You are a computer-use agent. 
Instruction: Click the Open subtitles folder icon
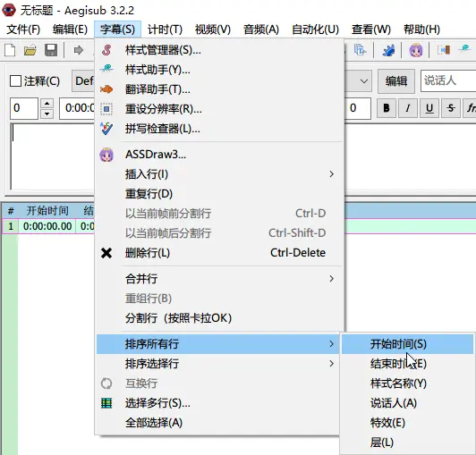(30, 50)
